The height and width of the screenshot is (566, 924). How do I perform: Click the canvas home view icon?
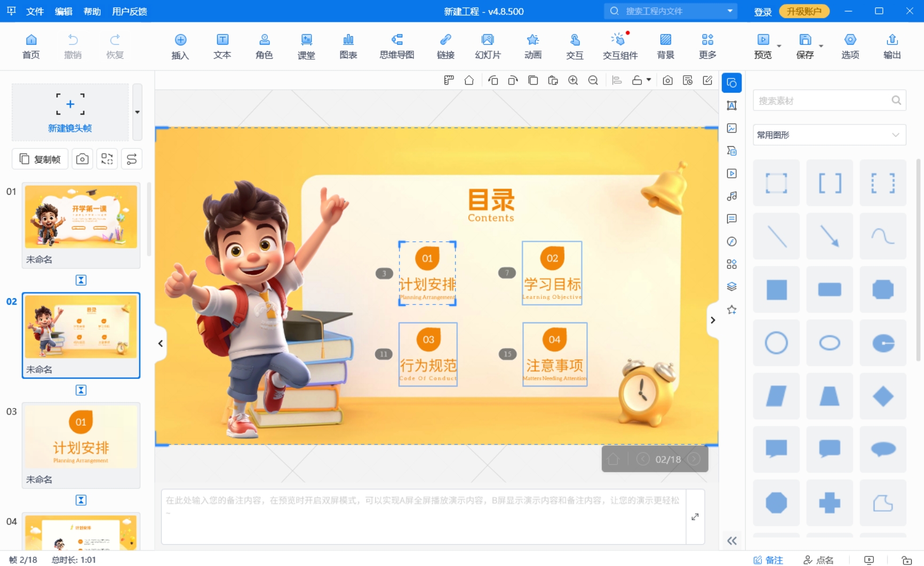[x=469, y=81]
